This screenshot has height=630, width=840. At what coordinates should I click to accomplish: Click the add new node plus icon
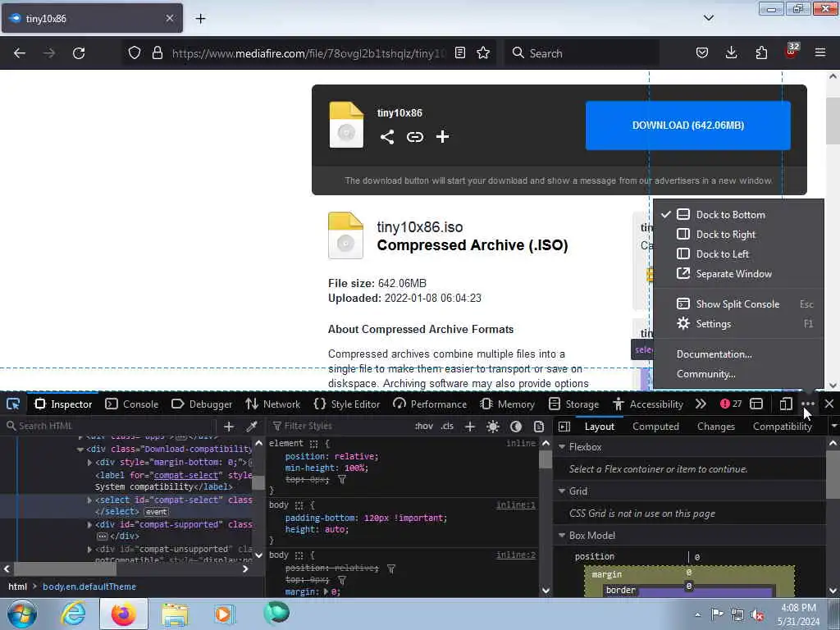(x=229, y=427)
